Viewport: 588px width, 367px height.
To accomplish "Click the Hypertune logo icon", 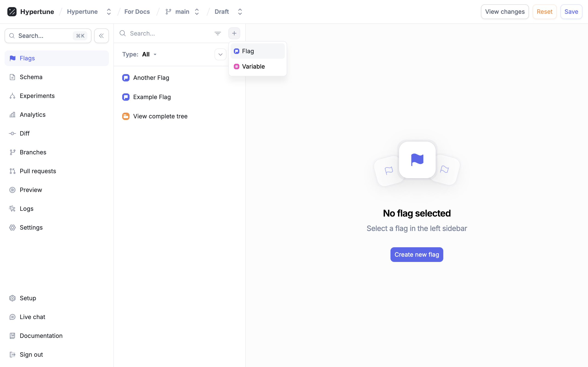I will (12, 12).
